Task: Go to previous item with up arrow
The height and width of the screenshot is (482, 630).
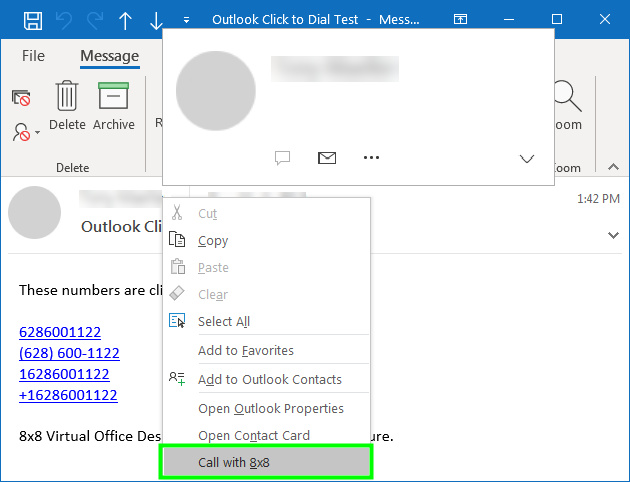Action: click(125, 20)
